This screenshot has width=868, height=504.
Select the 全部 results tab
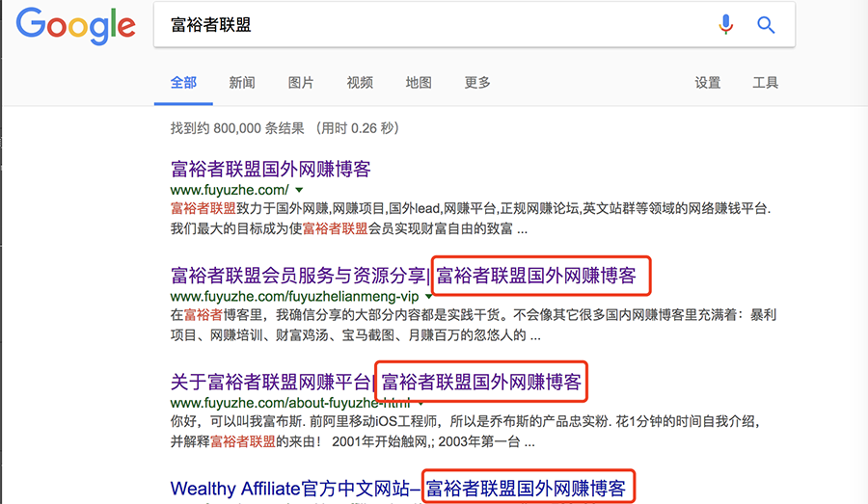[x=183, y=83]
